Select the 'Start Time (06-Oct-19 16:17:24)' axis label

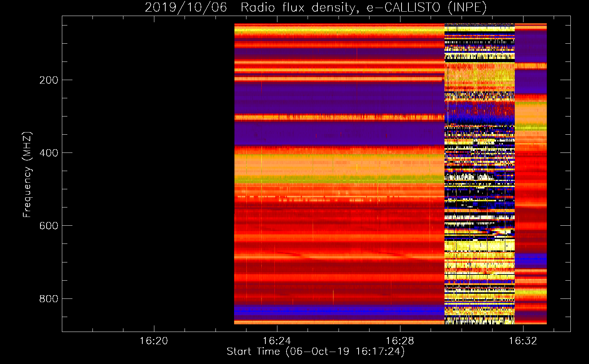point(316,352)
